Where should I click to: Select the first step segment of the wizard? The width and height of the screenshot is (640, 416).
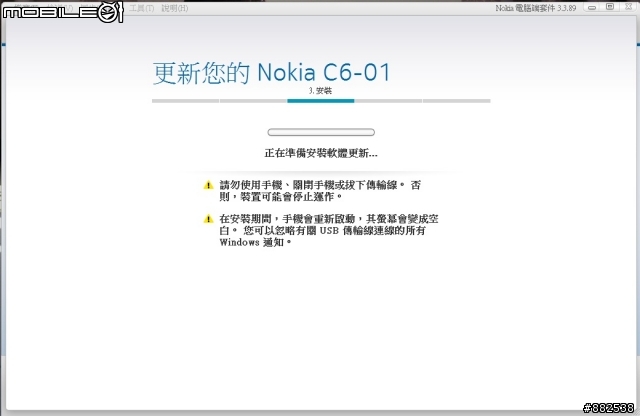click(x=185, y=101)
